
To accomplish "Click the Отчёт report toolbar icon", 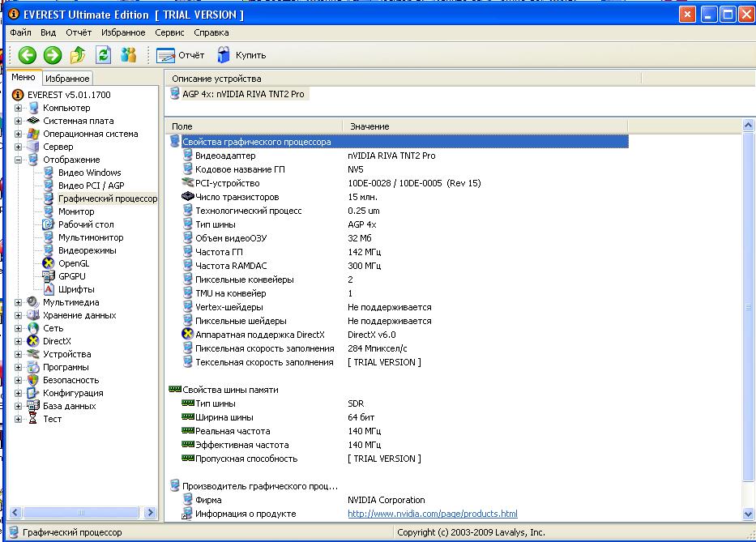I will click(165, 55).
